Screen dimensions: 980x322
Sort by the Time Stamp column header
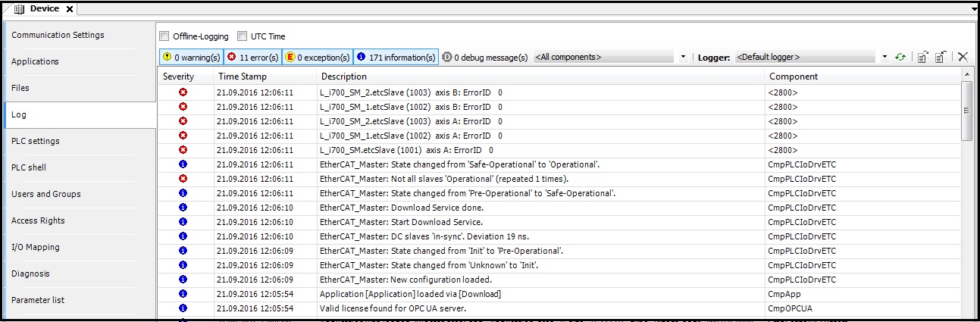tap(265, 77)
